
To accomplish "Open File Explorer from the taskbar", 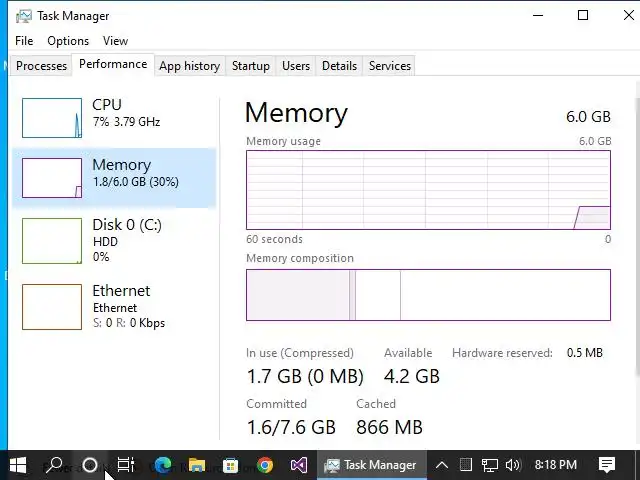I will (197, 465).
